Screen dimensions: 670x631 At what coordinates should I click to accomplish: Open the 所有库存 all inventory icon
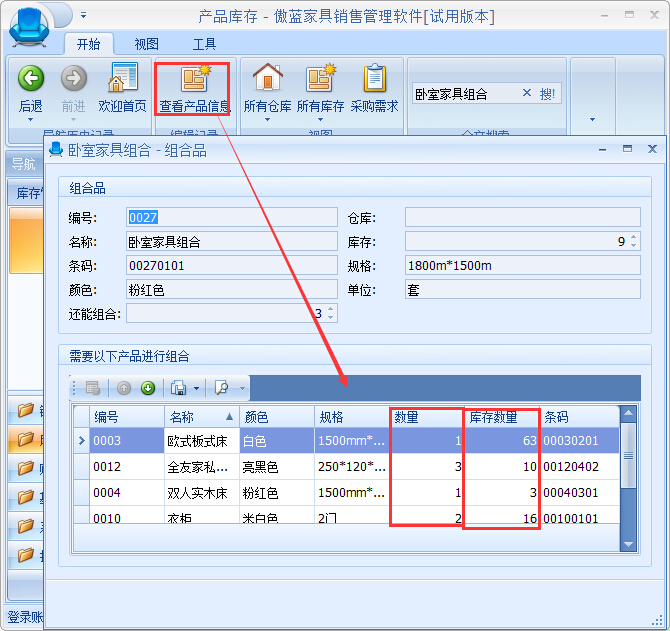(320, 80)
